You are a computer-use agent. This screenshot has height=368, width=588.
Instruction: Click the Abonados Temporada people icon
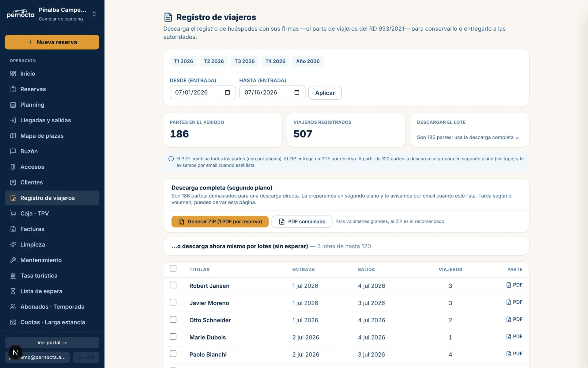point(13,307)
